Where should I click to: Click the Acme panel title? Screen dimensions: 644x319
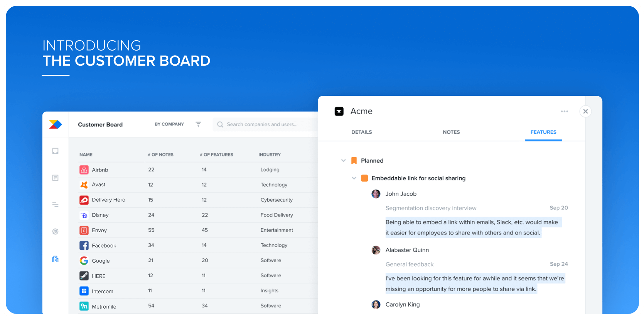361,111
